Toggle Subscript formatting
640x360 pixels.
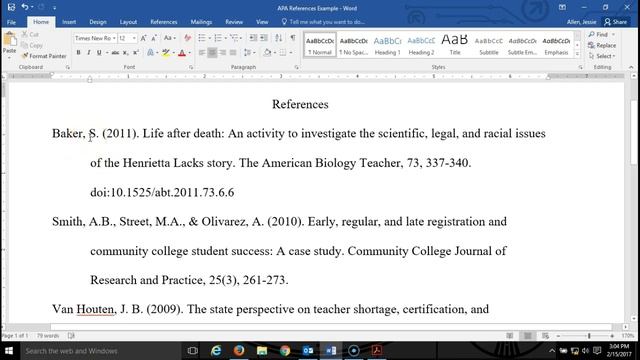tap(126, 53)
